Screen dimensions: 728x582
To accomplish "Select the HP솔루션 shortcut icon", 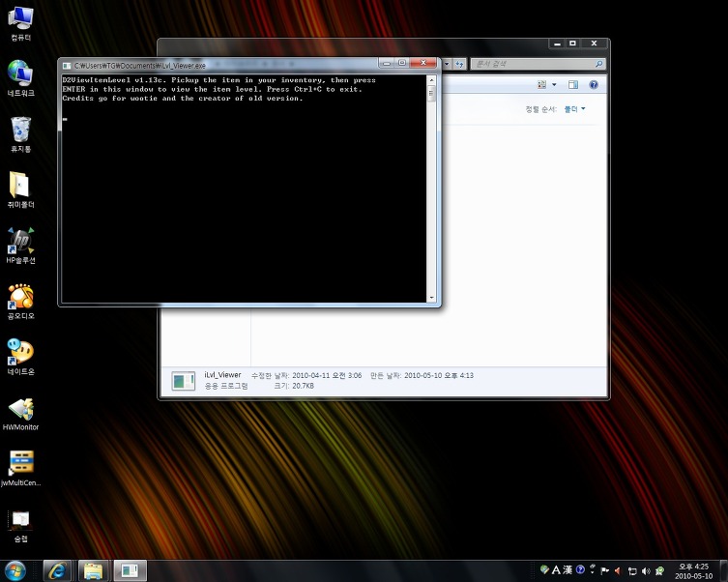I will pos(20,246).
